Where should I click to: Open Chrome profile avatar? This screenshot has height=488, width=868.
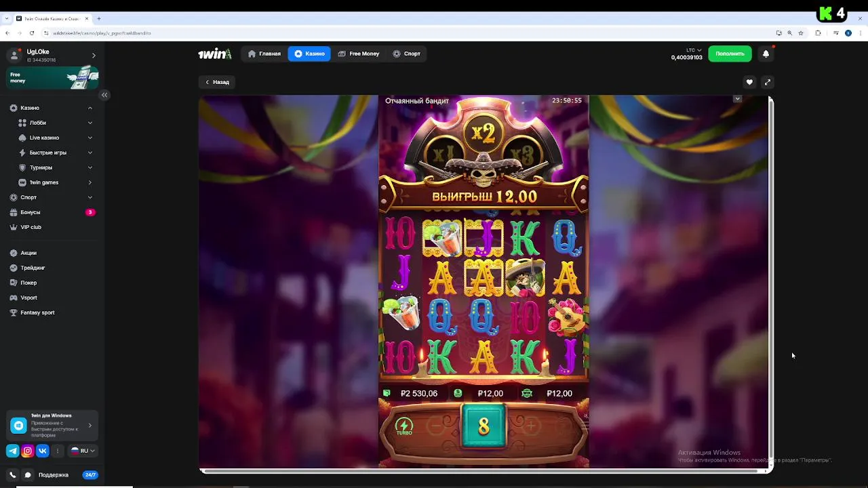pos(848,33)
